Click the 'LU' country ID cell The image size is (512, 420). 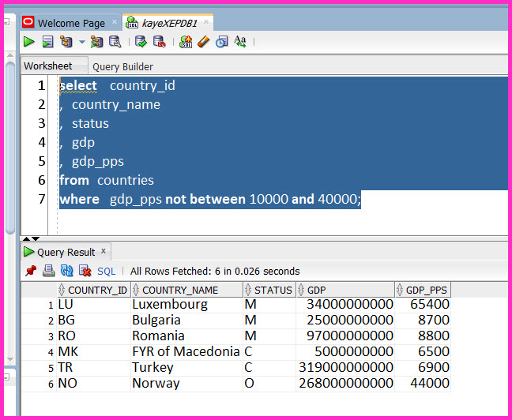(94, 305)
